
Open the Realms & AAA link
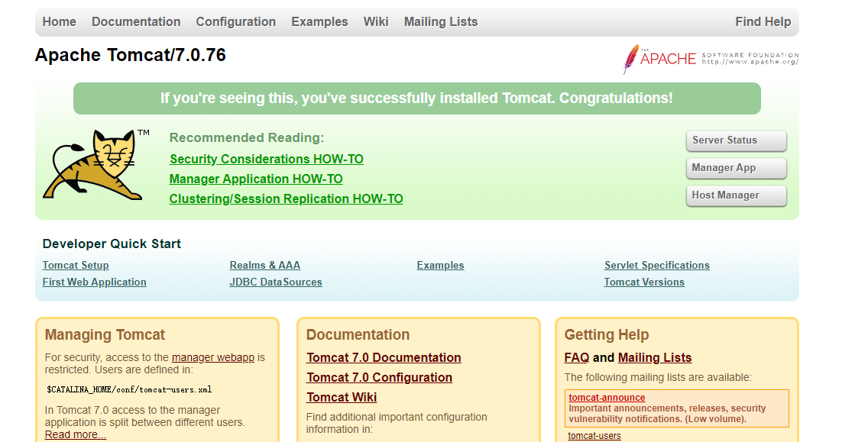[x=264, y=266]
